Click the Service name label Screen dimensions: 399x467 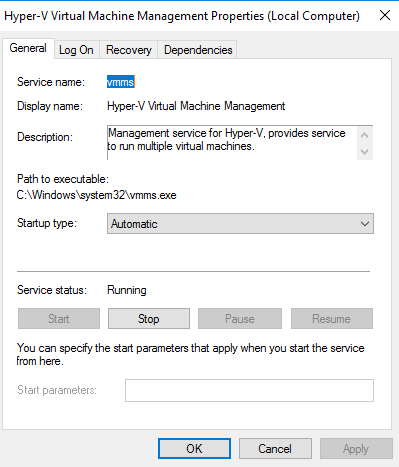pyautogui.click(x=51, y=82)
